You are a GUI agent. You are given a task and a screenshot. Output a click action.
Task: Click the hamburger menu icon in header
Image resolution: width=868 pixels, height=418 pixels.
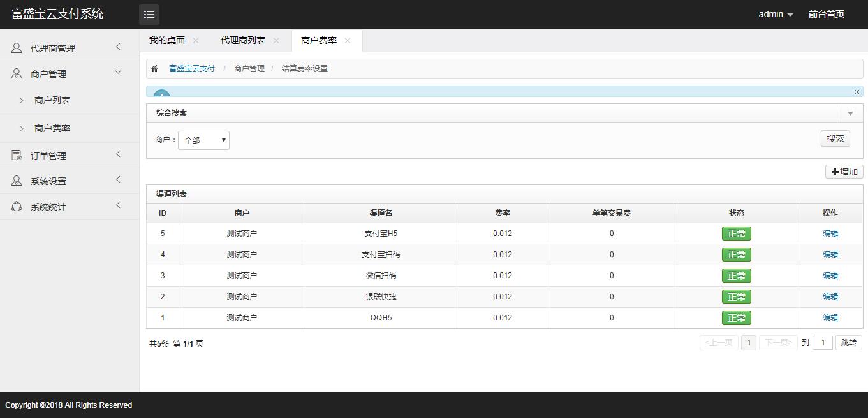pos(149,14)
